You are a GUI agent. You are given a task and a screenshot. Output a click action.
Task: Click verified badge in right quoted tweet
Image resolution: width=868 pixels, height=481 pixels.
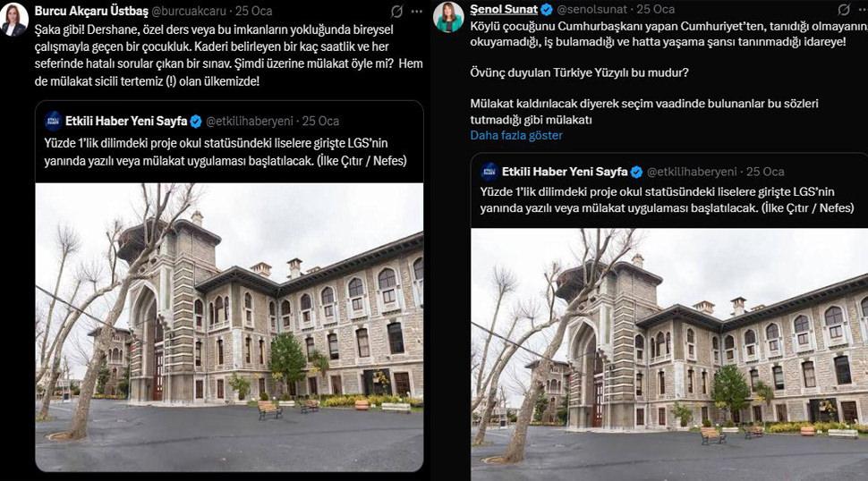tap(636, 172)
